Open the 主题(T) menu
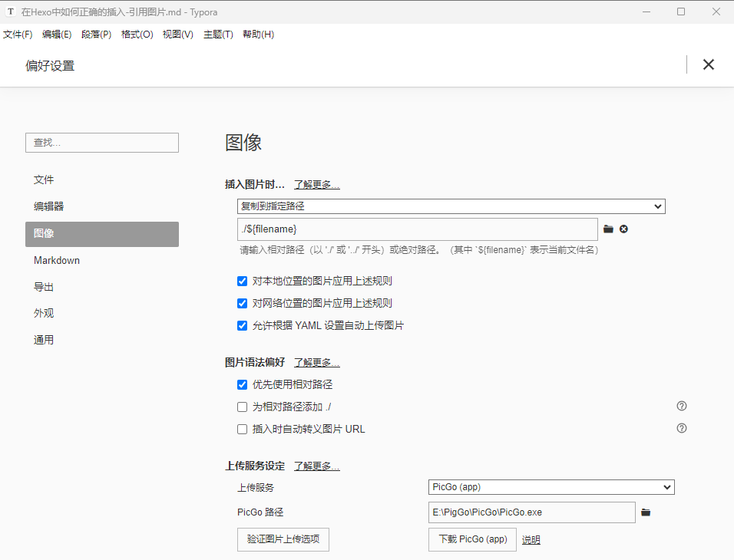 pyautogui.click(x=218, y=35)
